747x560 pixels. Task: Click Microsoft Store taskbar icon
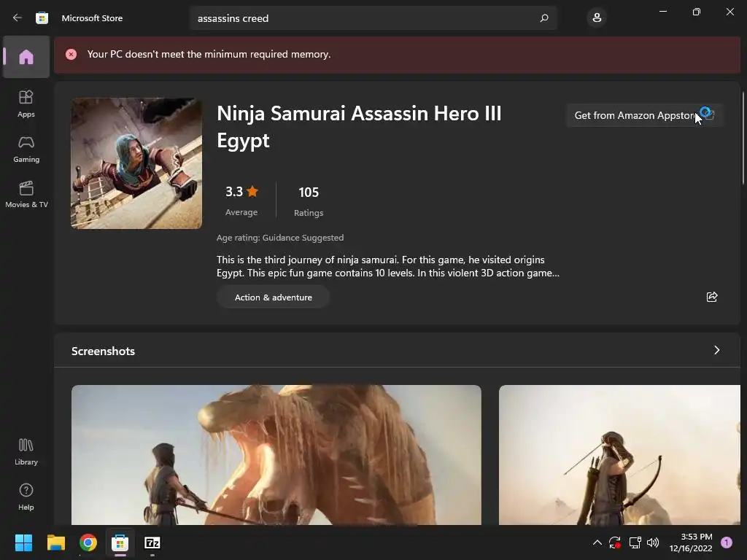click(120, 542)
